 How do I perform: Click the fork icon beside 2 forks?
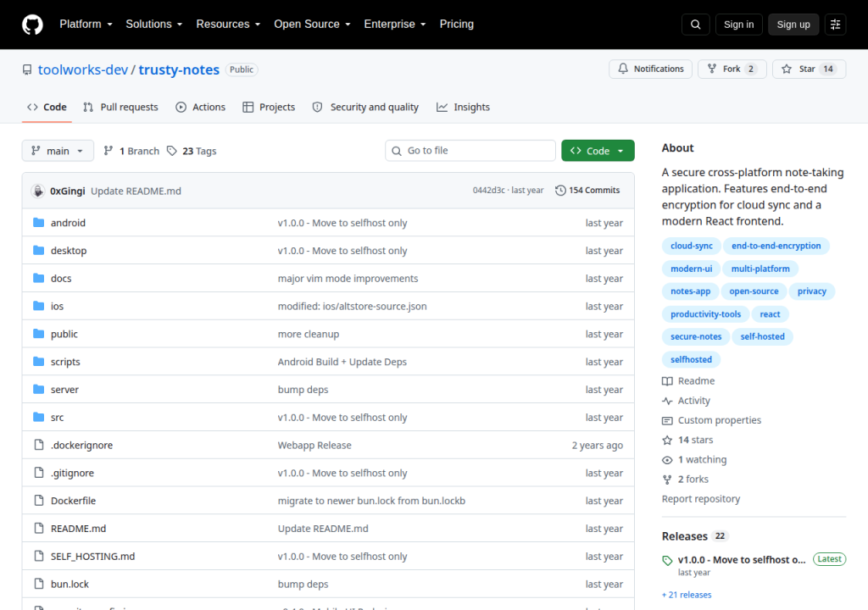(667, 480)
